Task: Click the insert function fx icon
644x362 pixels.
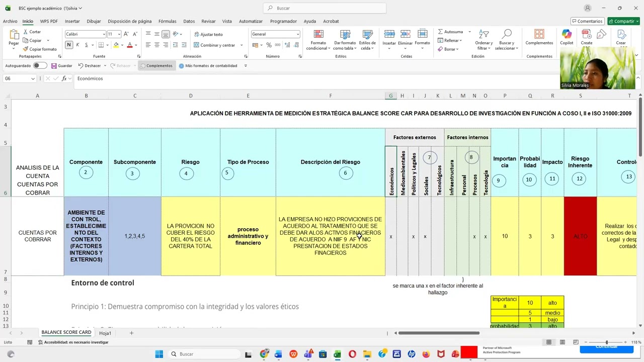Action: (64, 78)
